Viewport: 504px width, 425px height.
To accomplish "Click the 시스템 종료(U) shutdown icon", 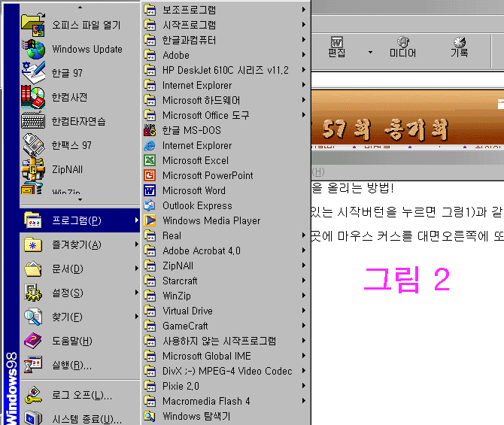I will (33, 418).
